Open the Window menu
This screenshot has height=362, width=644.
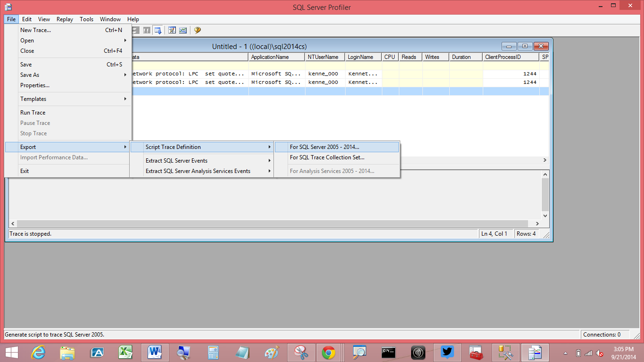(110, 19)
